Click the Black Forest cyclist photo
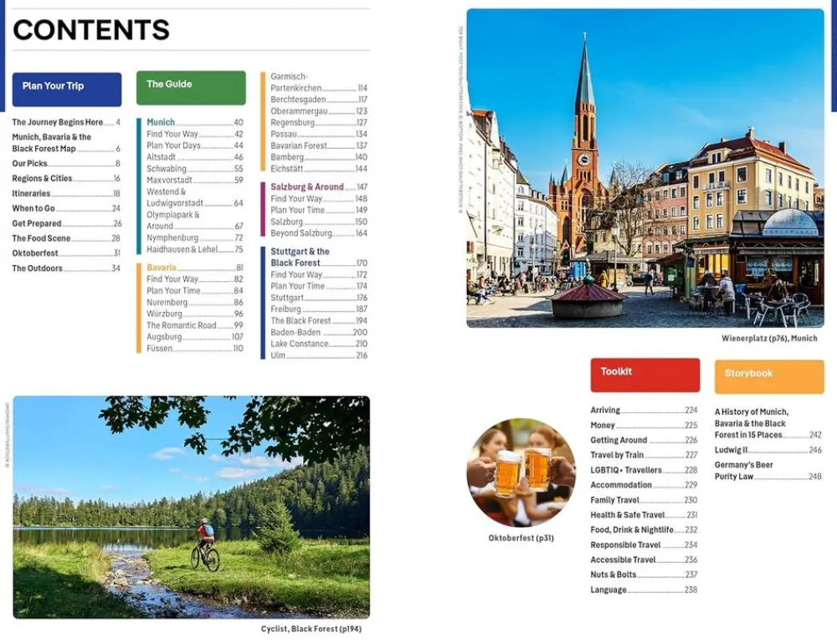Screen dimensions: 837x644 click(x=191, y=507)
